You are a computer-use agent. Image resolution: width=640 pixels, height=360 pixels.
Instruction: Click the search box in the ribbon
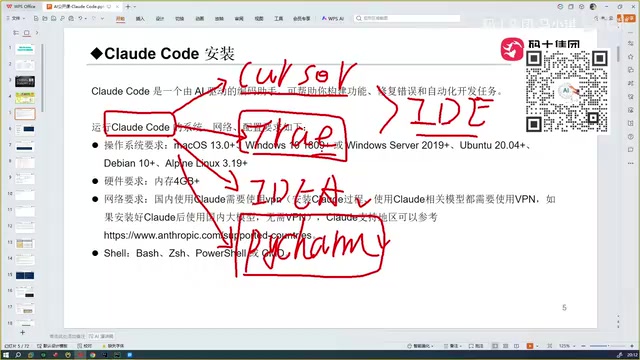407,18
